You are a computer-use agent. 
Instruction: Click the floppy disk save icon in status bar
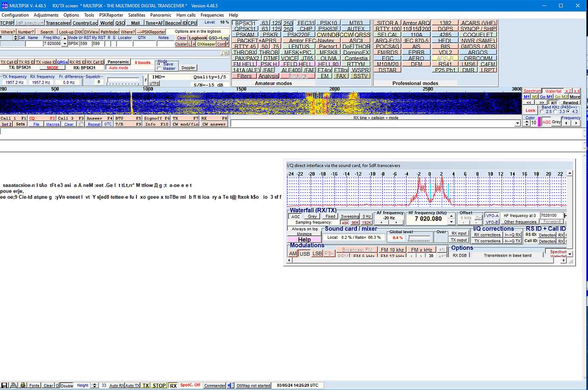(x=4, y=385)
